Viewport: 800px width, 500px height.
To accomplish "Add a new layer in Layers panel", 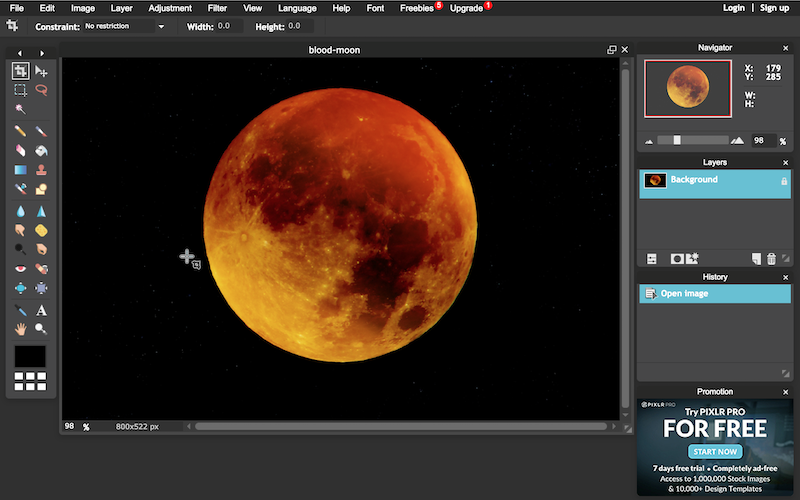I will click(x=756, y=259).
